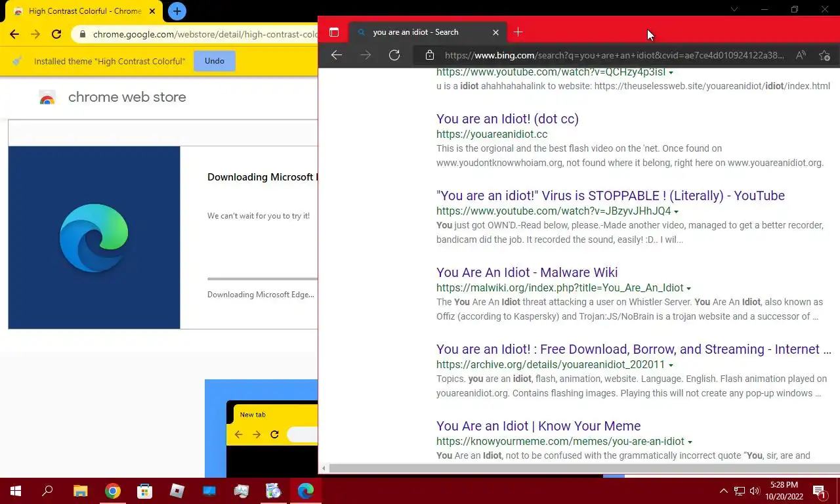Image resolution: width=840 pixels, height=504 pixels.
Task: Close the High Contrast Colorful Chrome tab
Action: pyautogui.click(x=153, y=11)
